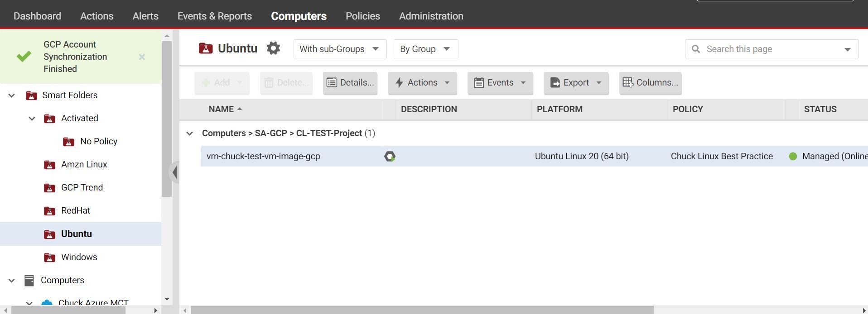This screenshot has height=314, width=868.
Task: Click the table scroll right arrow
Action: tap(864, 310)
